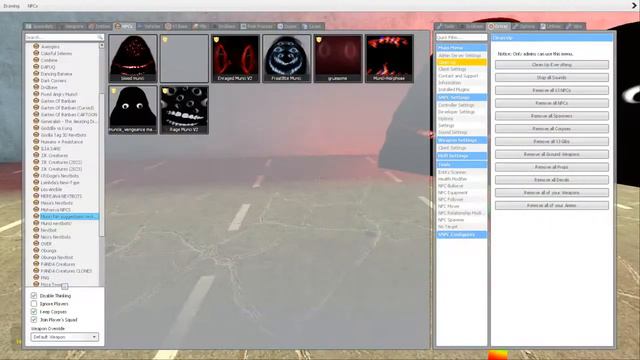
Task: Click the icon beside PNG category
Action: pyautogui.click(x=36, y=278)
